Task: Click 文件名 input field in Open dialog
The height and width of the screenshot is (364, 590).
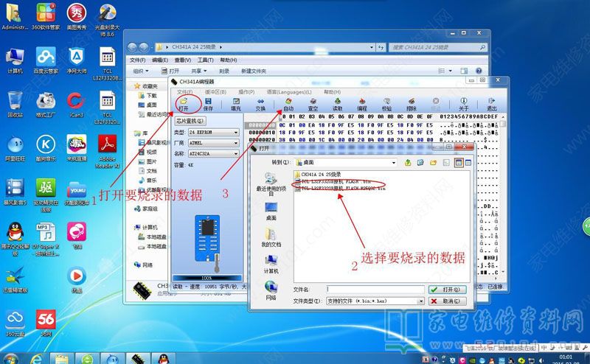Action: click(375, 290)
